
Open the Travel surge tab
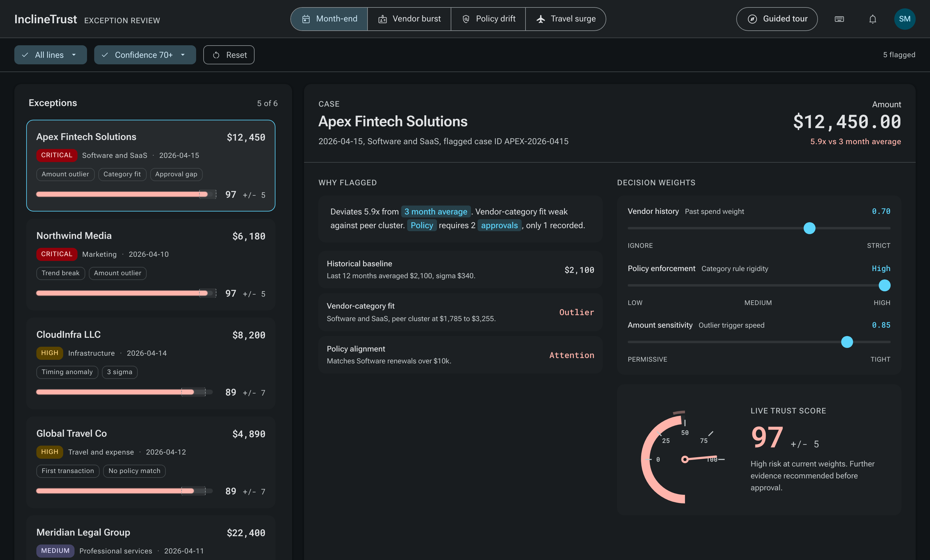(x=565, y=19)
